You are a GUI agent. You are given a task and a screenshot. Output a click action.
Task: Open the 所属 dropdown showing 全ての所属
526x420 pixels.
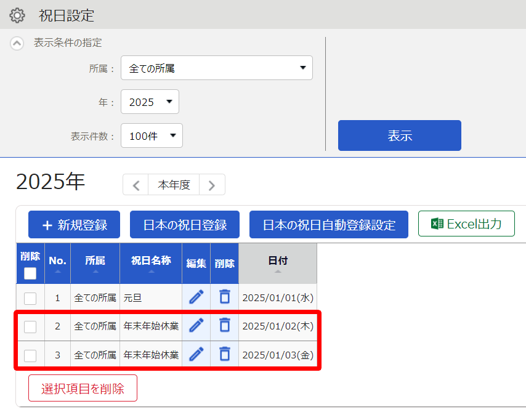click(217, 68)
